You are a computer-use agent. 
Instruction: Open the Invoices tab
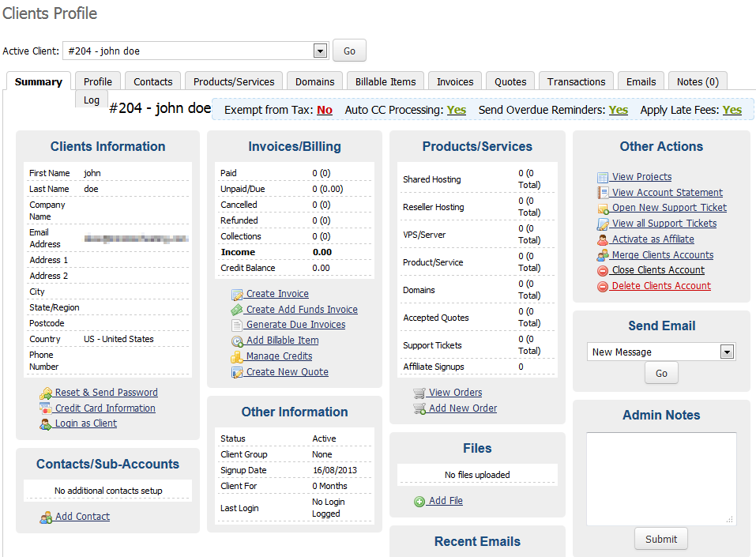[x=455, y=81]
